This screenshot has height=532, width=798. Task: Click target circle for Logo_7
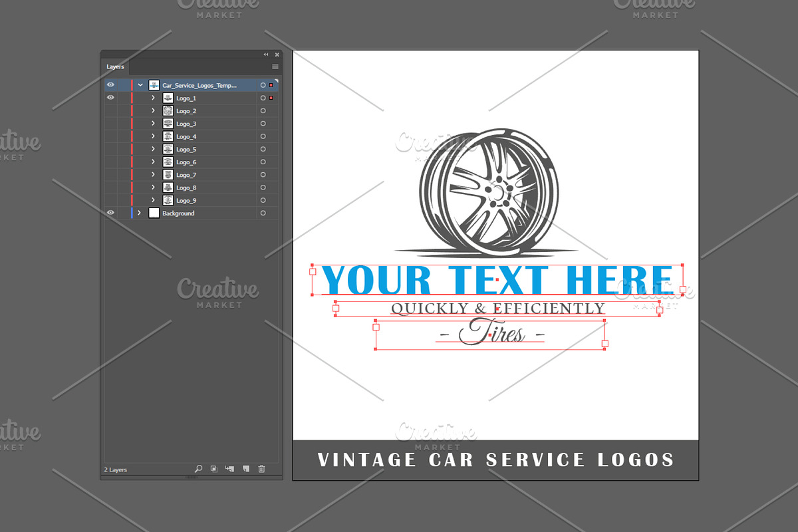pos(263,175)
